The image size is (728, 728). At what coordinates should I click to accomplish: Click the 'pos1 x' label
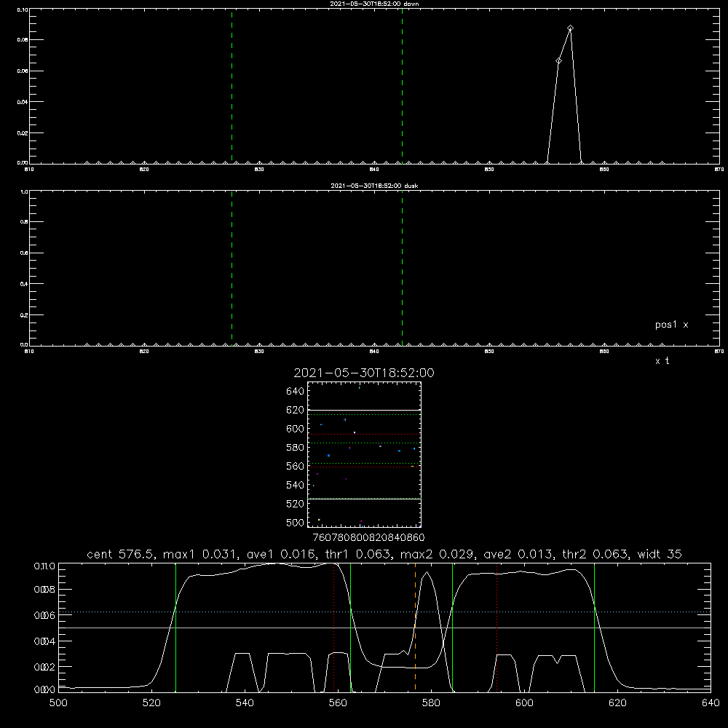(671, 325)
